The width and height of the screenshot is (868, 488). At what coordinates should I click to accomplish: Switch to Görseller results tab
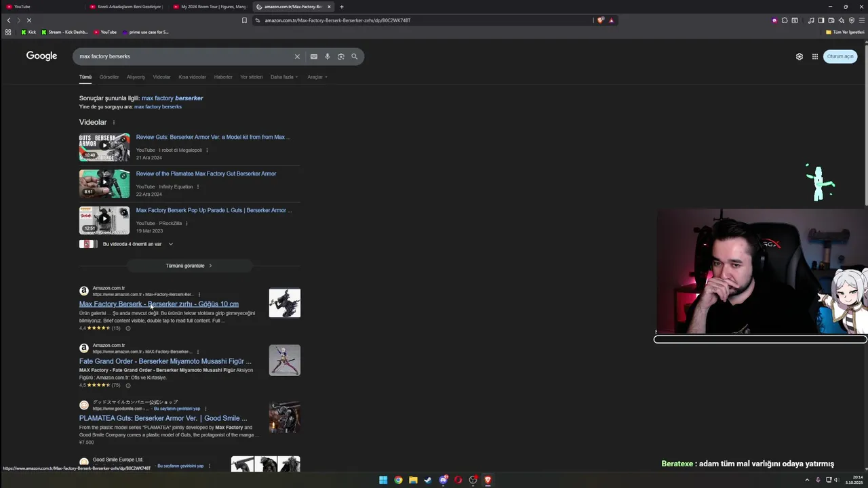pos(109,77)
